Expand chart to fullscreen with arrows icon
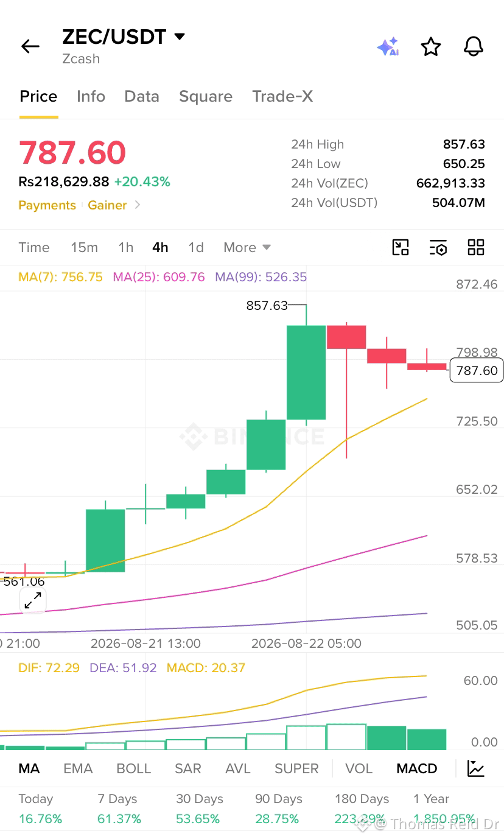Viewport: 504px width, 839px height. point(32,600)
